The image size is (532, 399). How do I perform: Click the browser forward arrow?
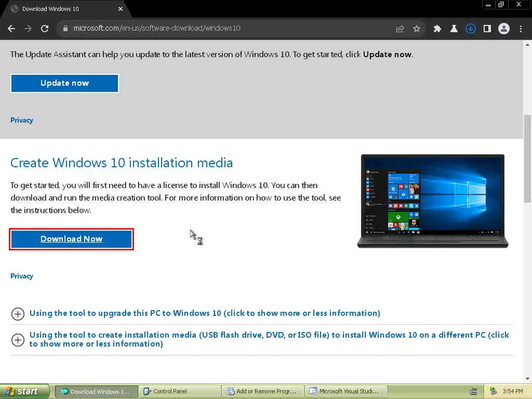coord(28,29)
